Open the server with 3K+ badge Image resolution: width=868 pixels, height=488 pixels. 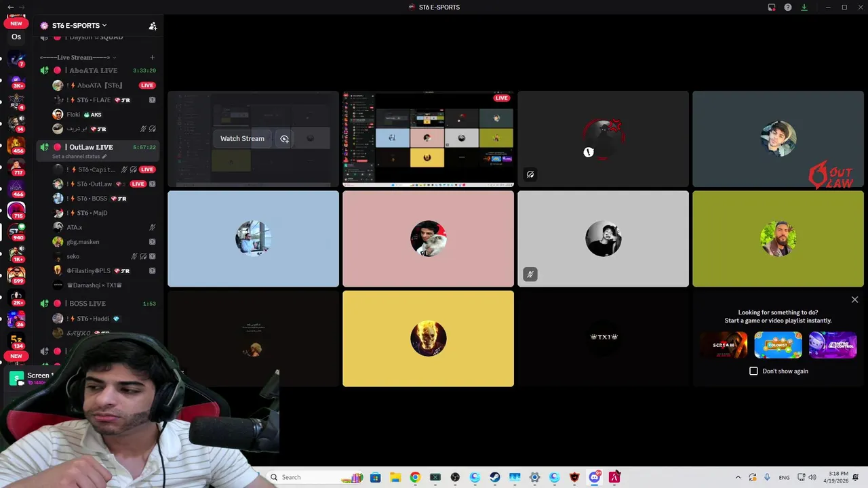tap(16, 81)
